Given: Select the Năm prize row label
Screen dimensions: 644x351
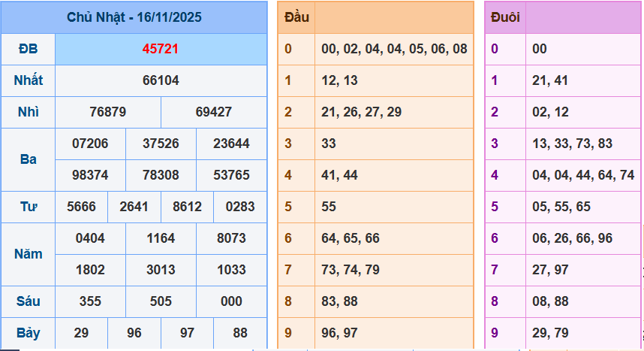Looking at the screenshot, I should click(x=28, y=254).
